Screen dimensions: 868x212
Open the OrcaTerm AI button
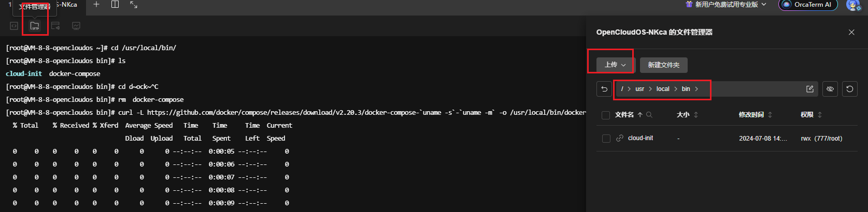click(807, 5)
